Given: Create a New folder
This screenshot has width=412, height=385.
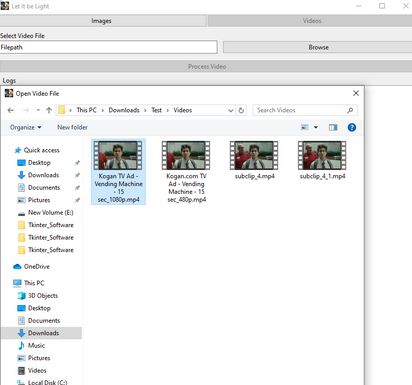Looking at the screenshot, I should point(72,127).
